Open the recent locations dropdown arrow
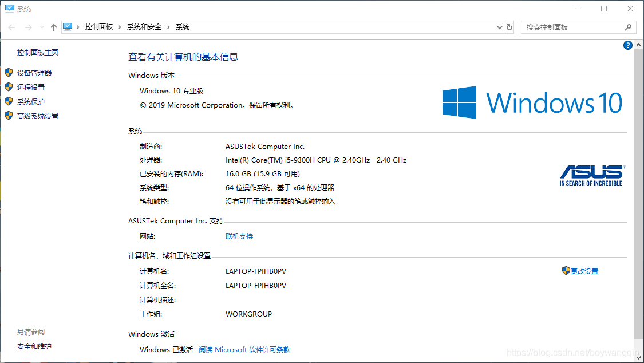This screenshot has width=644, height=363. [42, 27]
